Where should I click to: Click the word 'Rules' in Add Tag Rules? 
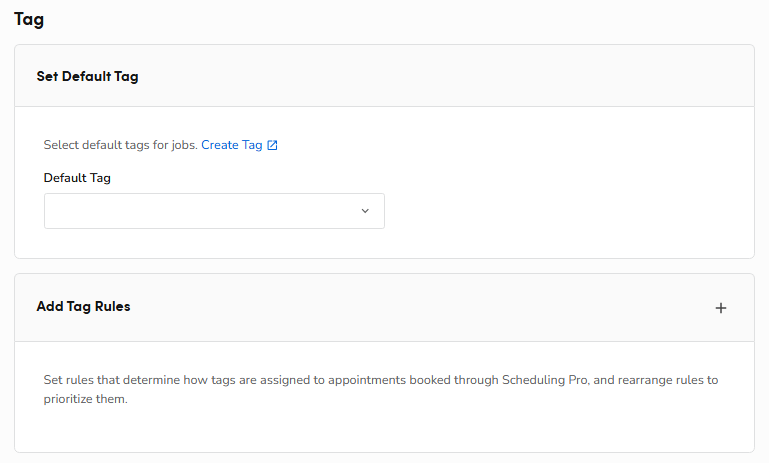point(112,307)
